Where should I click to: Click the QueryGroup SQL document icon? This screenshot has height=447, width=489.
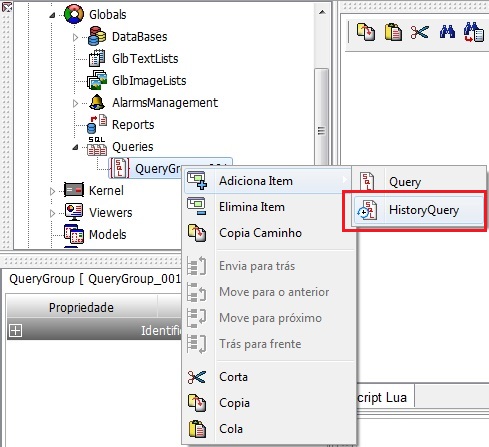click(120, 168)
